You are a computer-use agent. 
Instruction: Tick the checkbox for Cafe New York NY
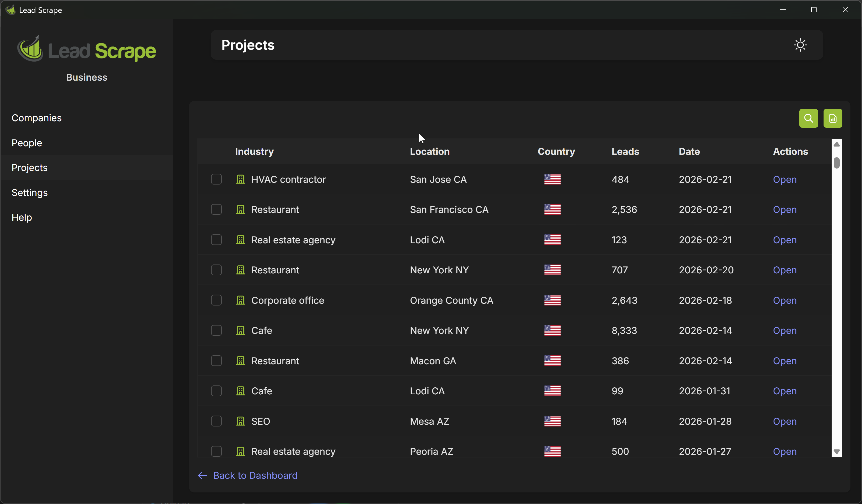pyautogui.click(x=216, y=330)
